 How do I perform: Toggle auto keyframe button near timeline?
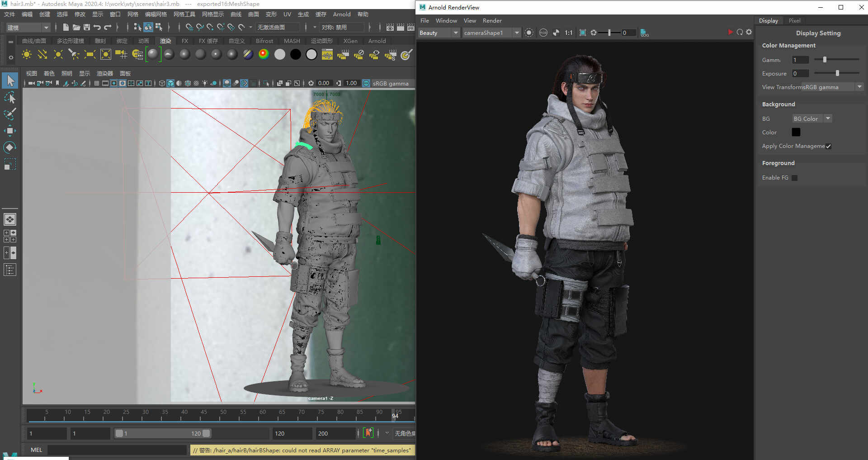[368, 433]
